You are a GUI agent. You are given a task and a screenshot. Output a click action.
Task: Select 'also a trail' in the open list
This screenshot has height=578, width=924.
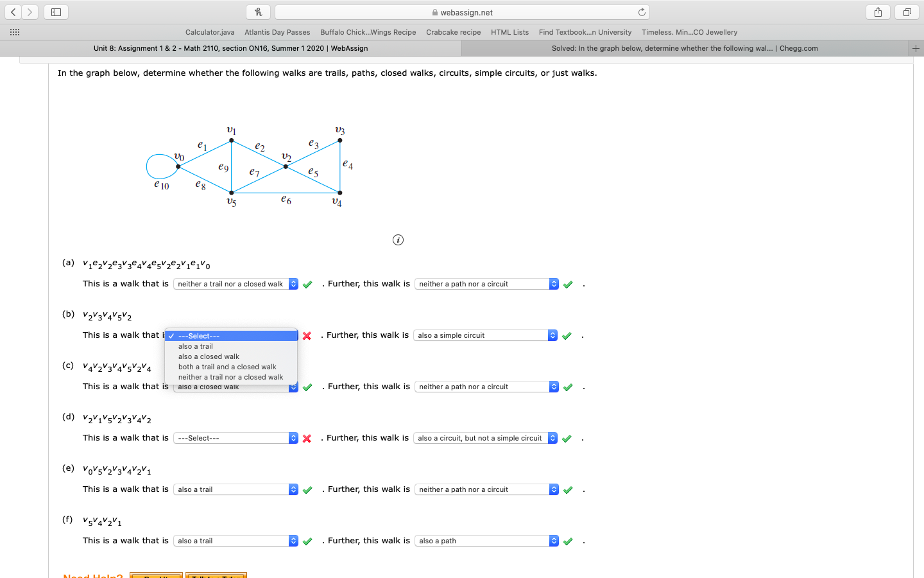click(194, 346)
